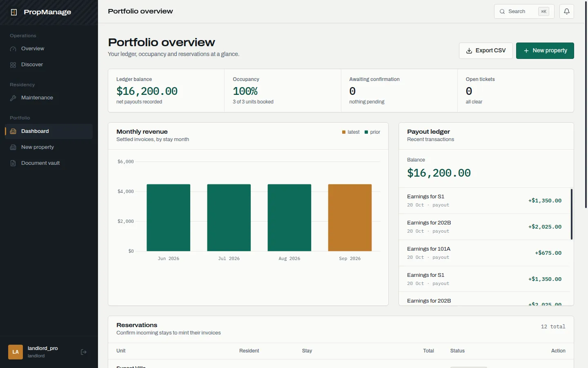Click the Action column header
The height and width of the screenshot is (368, 588).
pos(558,351)
